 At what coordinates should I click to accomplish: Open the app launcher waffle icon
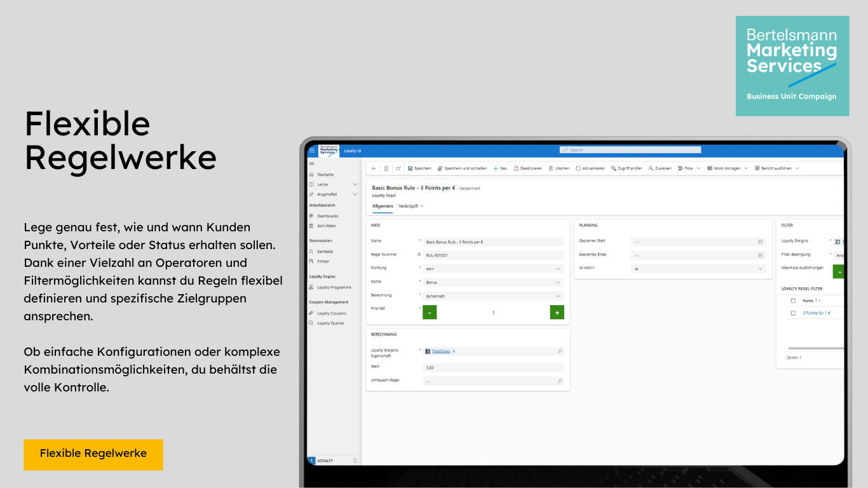point(312,151)
